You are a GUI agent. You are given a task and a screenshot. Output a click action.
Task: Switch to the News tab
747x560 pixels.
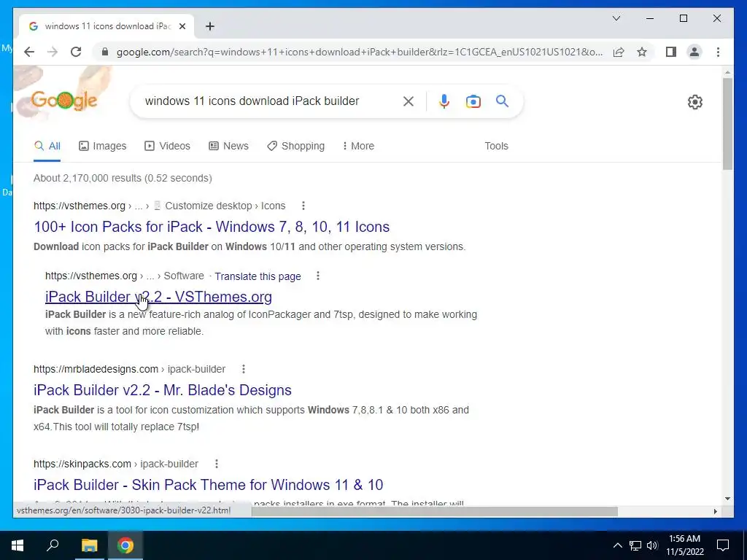tap(228, 146)
